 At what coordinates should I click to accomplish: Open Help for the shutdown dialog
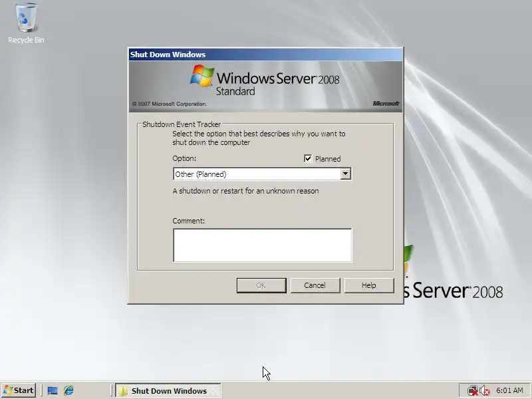click(369, 285)
